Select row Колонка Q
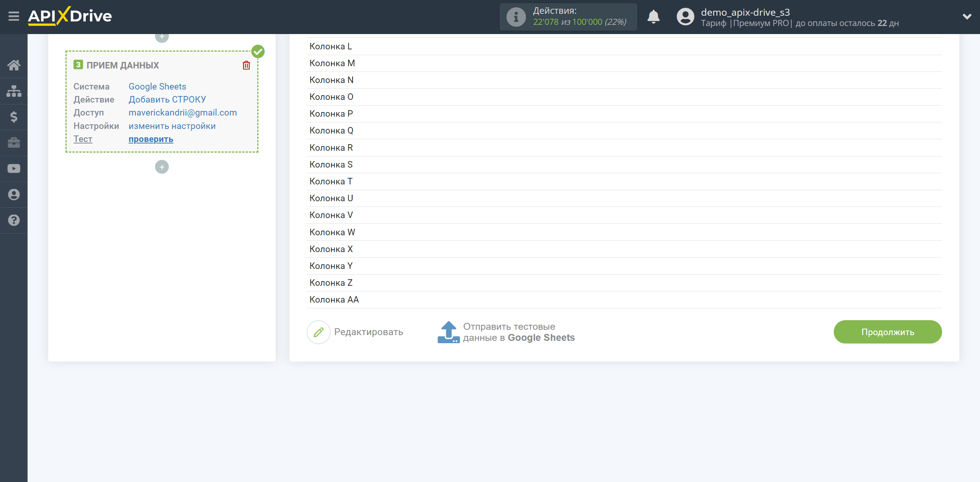This screenshot has height=482, width=980. (x=624, y=131)
